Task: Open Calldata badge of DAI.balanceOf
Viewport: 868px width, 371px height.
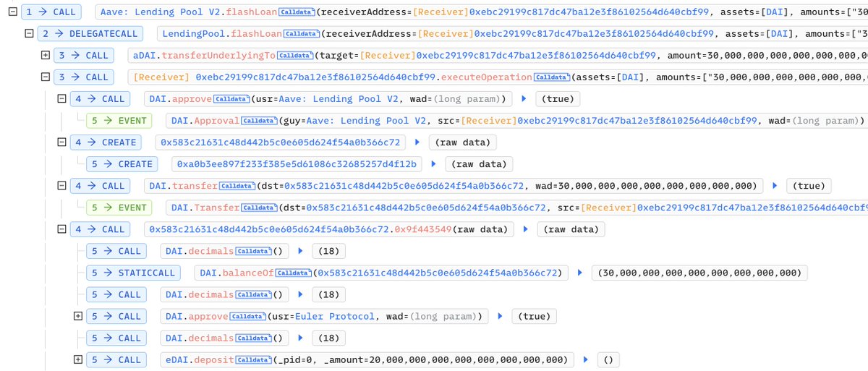Action: pyautogui.click(x=293, y=273)
